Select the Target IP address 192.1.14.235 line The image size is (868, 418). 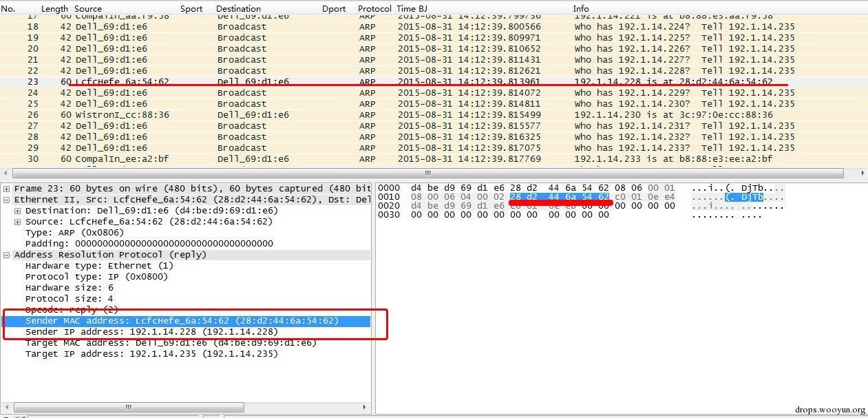(151, 354)
